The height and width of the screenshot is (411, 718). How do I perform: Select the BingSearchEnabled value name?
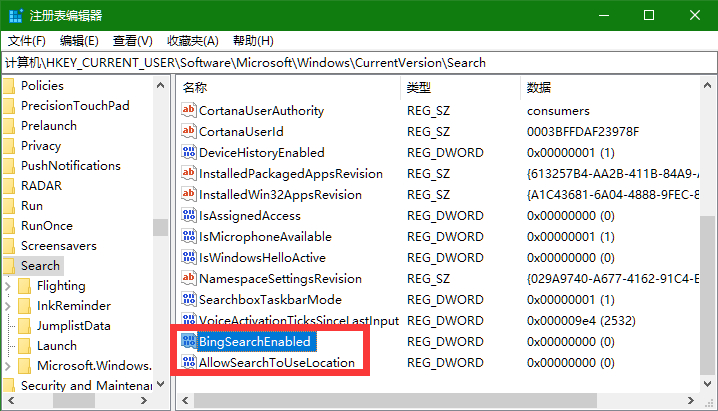click(x=255, y=341)
